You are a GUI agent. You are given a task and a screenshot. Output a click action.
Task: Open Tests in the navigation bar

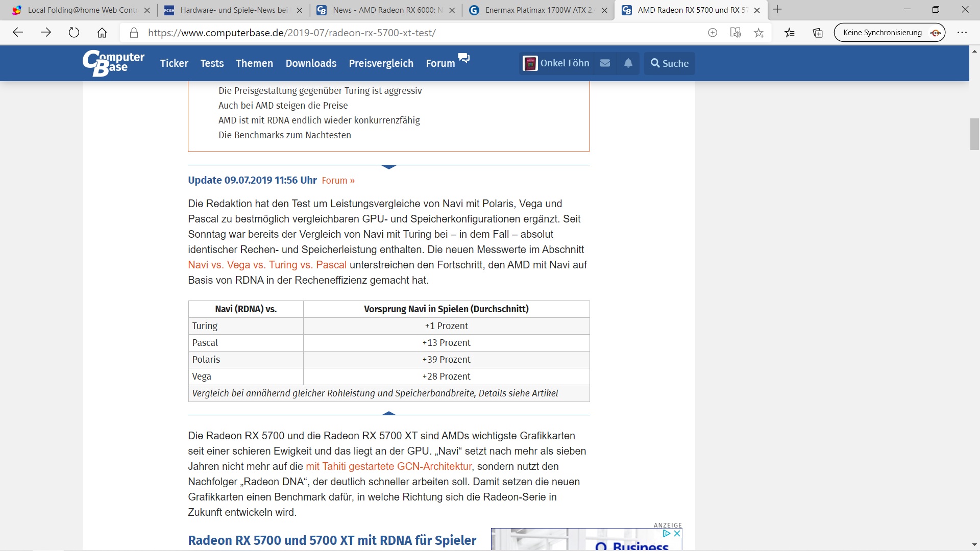pyautogui.click(x=212, y=63)
